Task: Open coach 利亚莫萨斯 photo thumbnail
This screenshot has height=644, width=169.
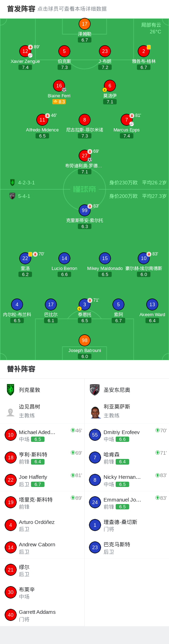Action: click(x=95, y=412)
